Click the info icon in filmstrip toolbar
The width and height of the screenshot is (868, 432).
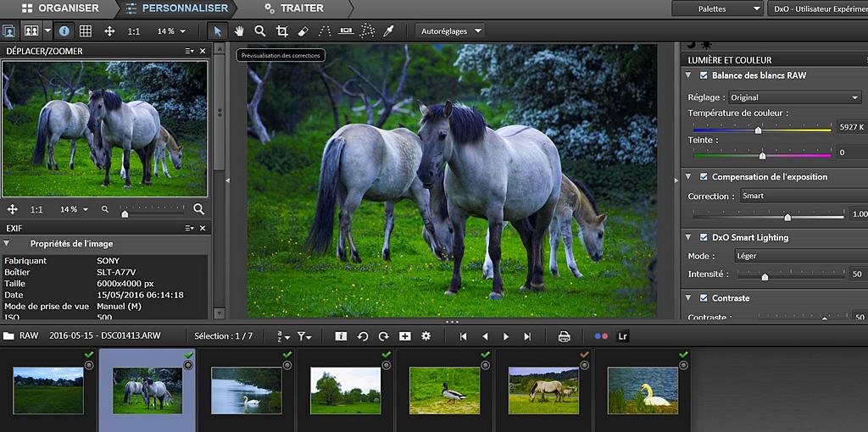[x=341, y=336]
